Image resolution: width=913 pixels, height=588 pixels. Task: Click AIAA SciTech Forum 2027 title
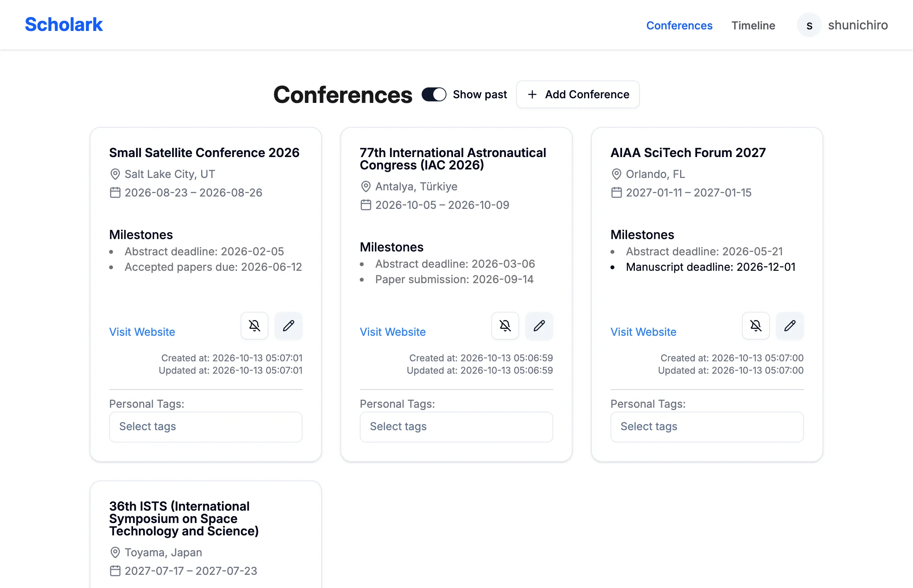(x=688, y=153)
